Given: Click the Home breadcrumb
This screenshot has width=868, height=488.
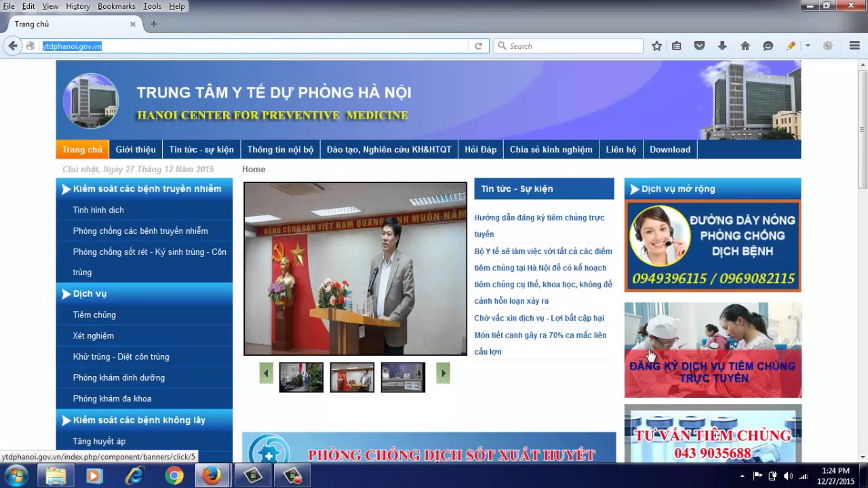Looking at the screenshot, I should [254, 169].
